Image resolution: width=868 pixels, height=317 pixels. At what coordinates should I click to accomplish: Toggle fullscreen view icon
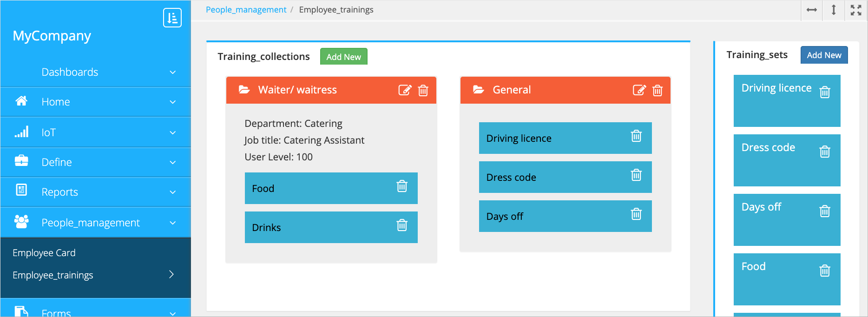coord(856,10)
